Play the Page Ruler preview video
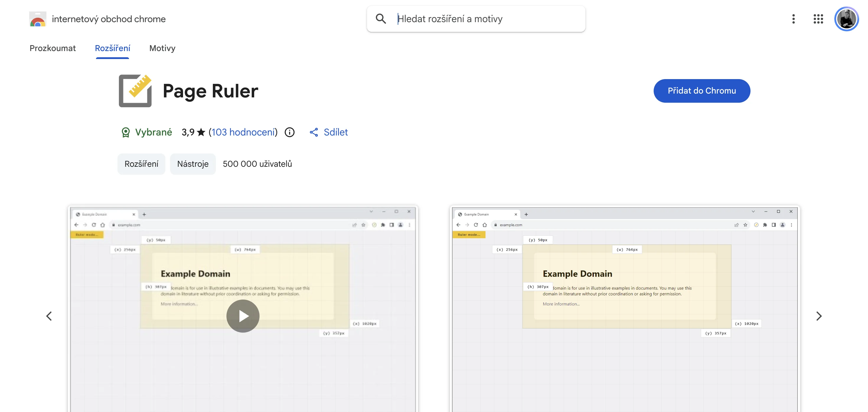The height and width of the screenshot is (412, 868). pyautogui.click(x=243, y=316)
